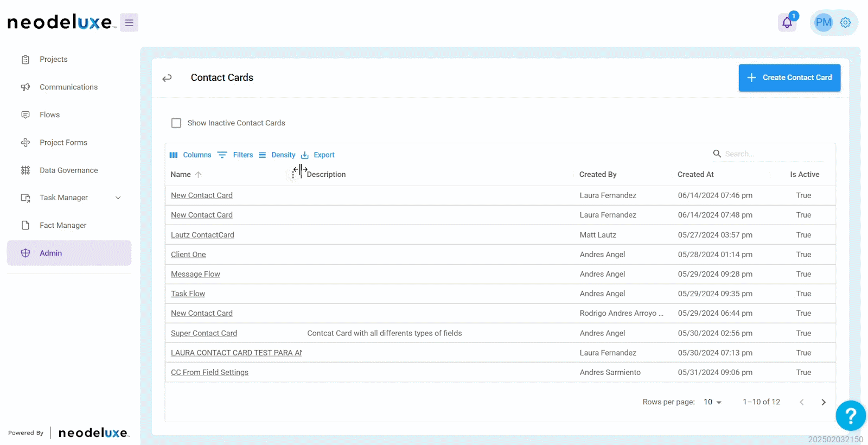Click the Fact Manager document icon
This screenshot has height=445, width=868.
[x=25, y=225]
